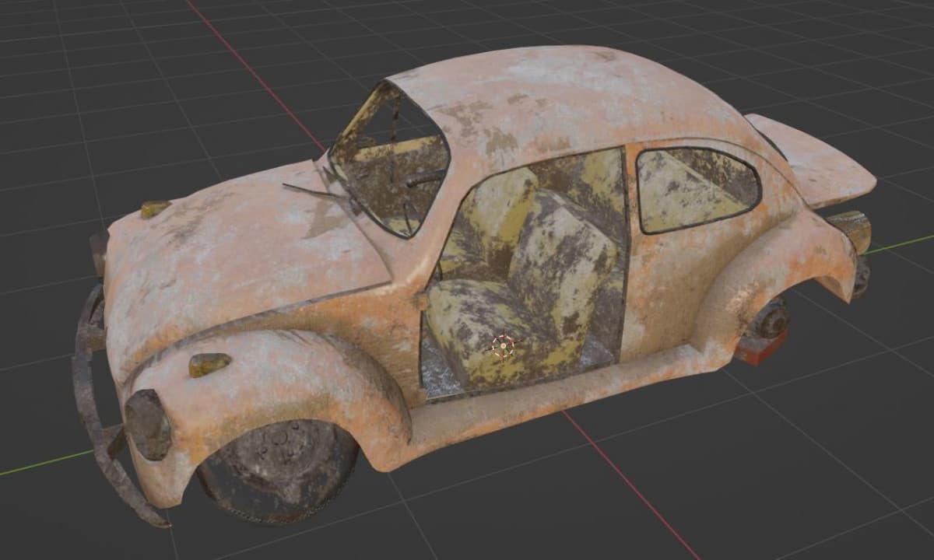
Task: Select the rear side window glass
Action: (697, 189)
